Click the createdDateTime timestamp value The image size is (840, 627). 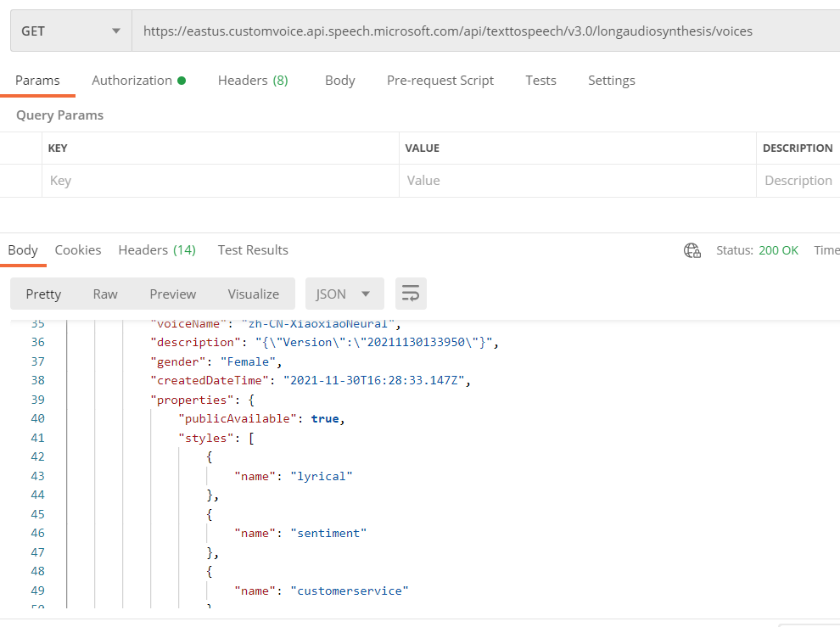[x=373, y=380]
